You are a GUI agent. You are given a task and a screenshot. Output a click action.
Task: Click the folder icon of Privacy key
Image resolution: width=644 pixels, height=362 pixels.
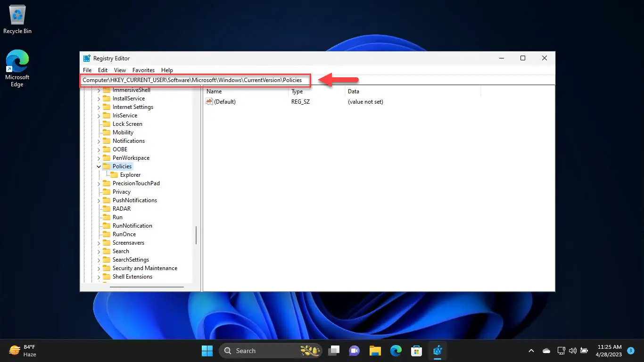click(x=107, y=192)
